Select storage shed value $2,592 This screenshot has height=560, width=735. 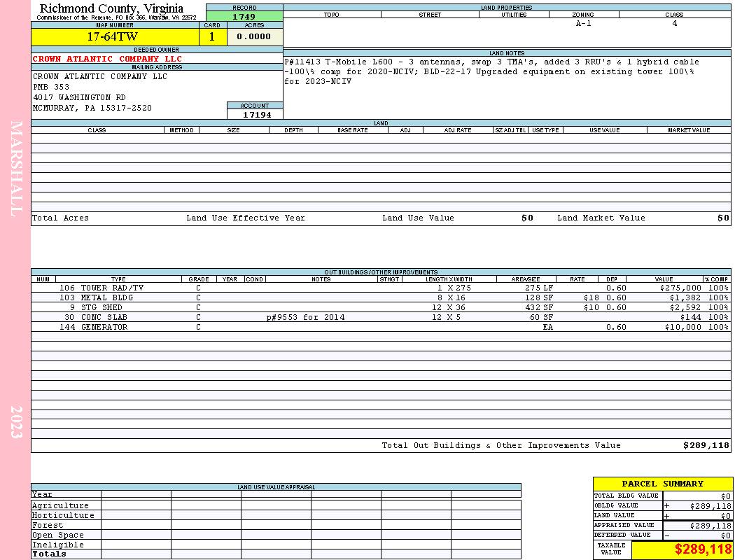tap(686, 307)
